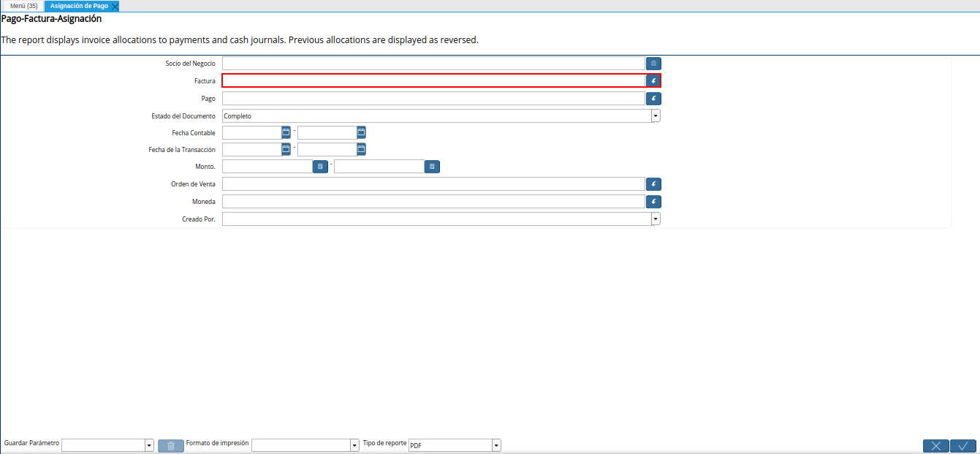Open first Fecha de la Transacción calendar
980x454 pixels.
[286, 149]
